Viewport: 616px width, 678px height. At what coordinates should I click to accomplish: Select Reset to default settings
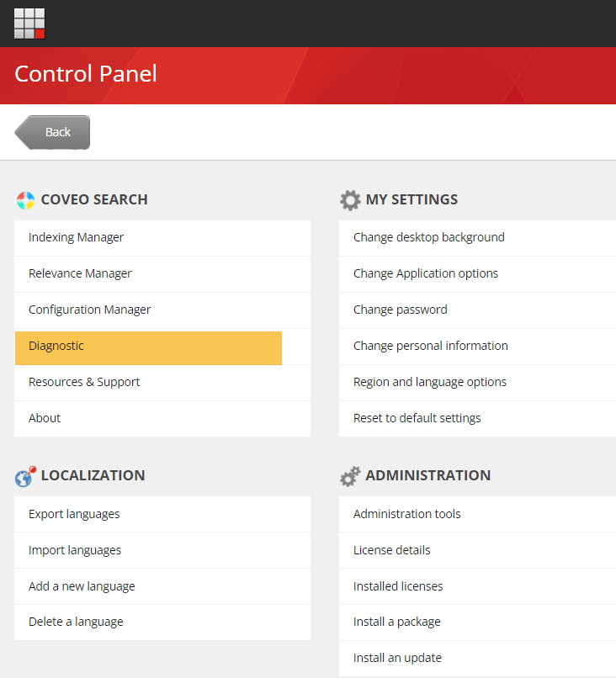click(x=417, y=418)
